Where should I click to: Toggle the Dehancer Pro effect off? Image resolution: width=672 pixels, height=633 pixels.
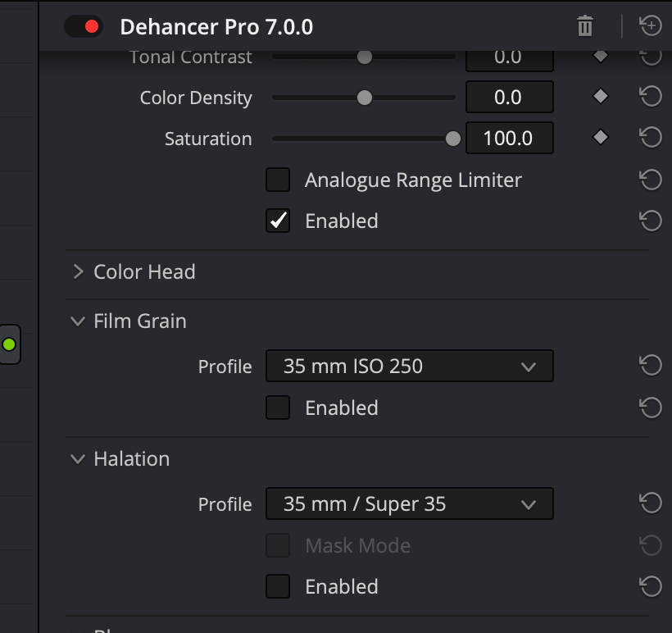pyautogui.click(x=83, y=26)
